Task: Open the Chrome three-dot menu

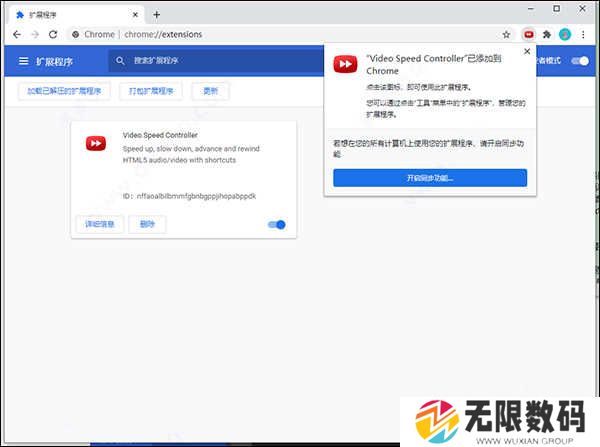Action: (583, 35)
